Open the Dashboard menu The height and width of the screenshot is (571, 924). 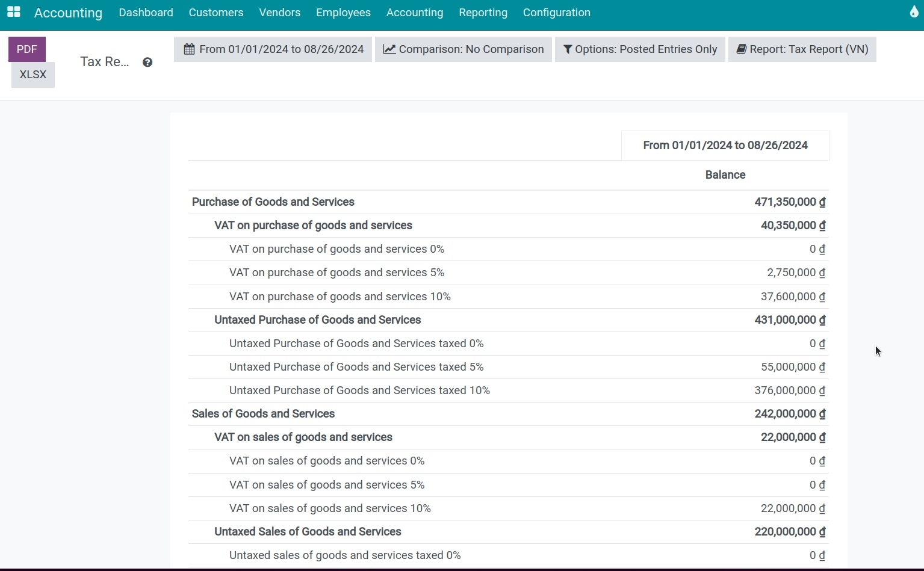(146, 13)
